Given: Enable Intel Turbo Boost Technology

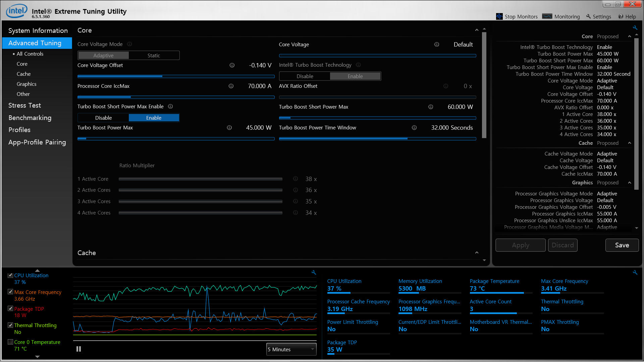Looking at the screenshot, I should (x=355, y=76).
